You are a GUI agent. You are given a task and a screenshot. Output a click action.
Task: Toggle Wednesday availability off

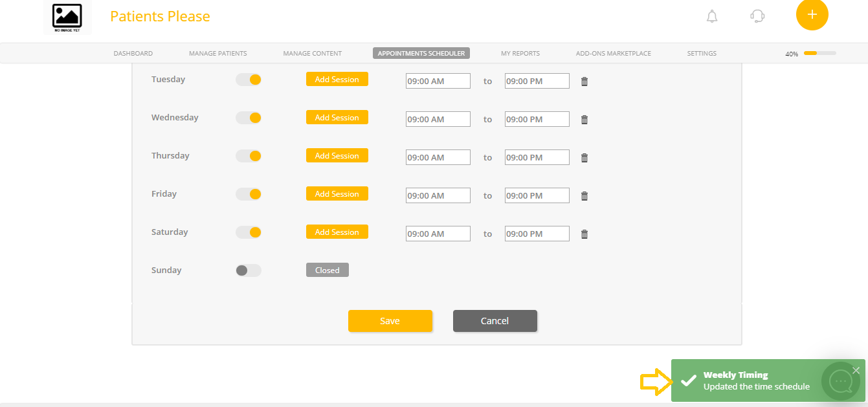pyautogui.click(x=249, y=118)
